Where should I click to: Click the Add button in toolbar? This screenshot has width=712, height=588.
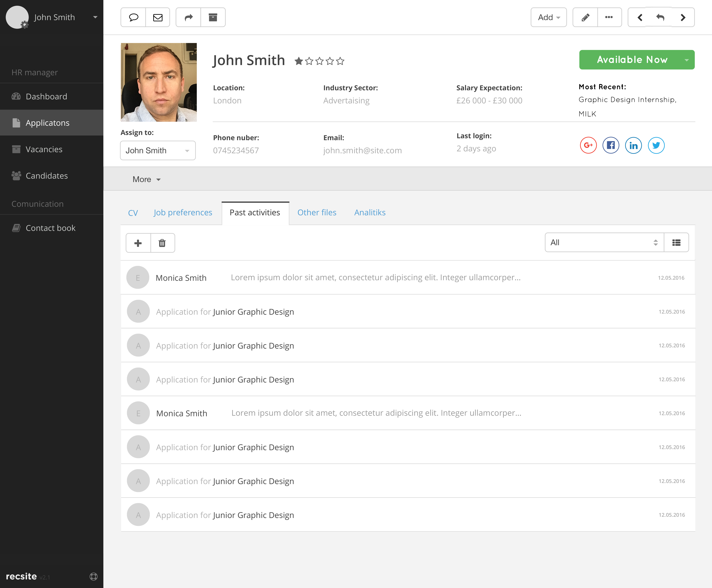point(548,17)
